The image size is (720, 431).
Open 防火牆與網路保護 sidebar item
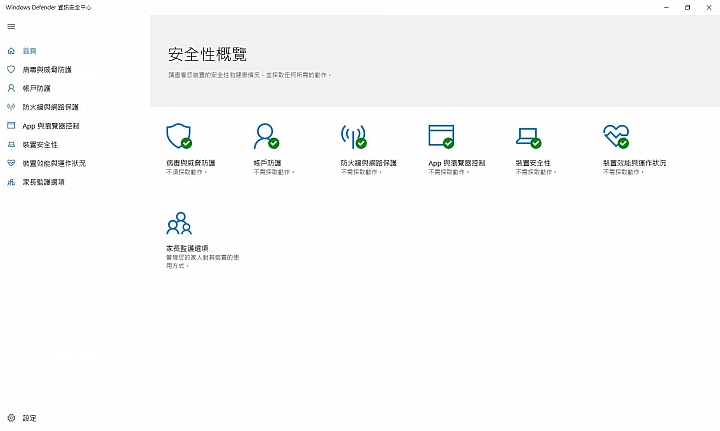point(51,107)
